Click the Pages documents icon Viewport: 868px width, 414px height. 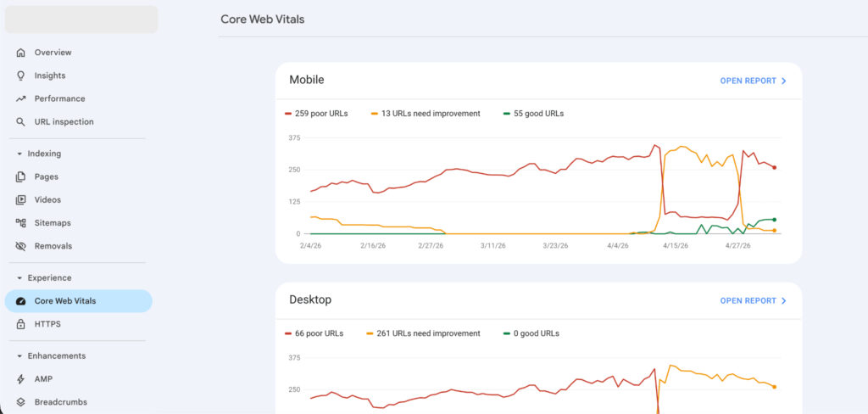pos(21,176)
